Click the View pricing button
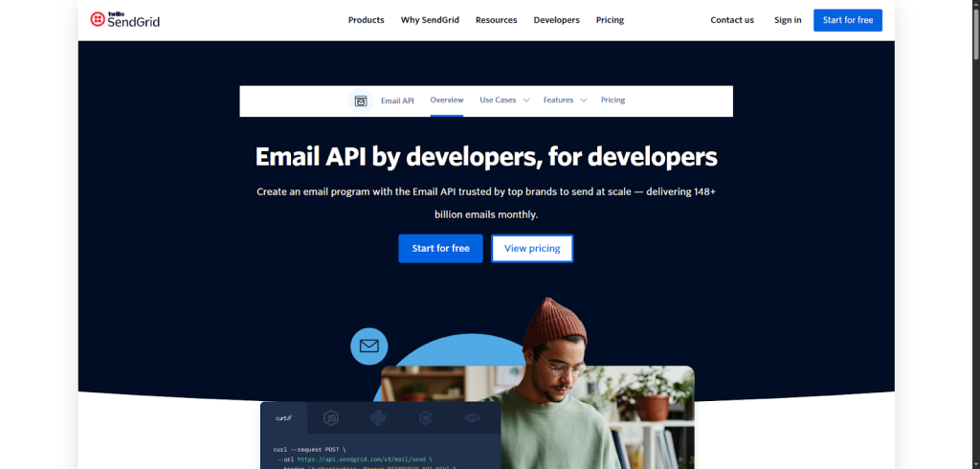The width and height of the screenshot is (980, 469). tap(532, 249)
